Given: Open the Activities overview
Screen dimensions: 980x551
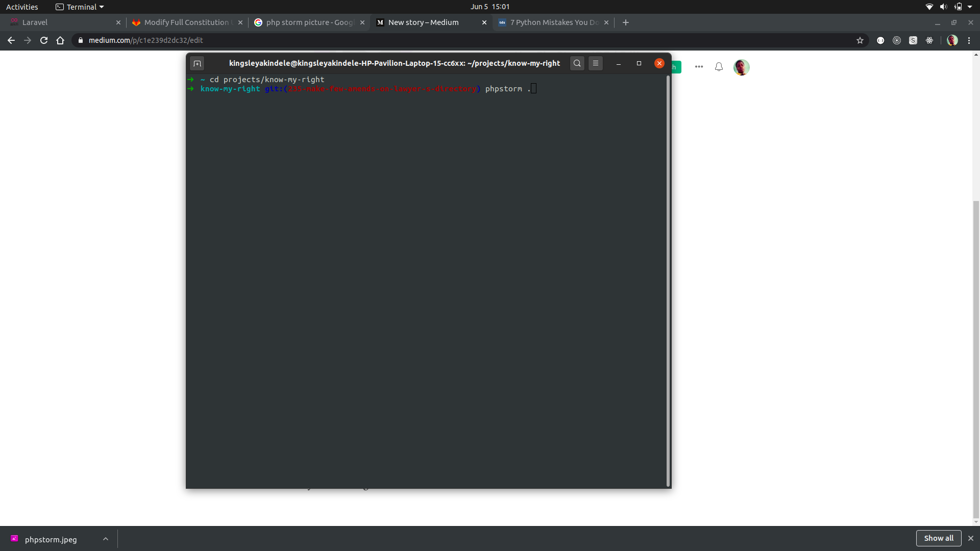Looking at the screenshot, I should (22, 7).
